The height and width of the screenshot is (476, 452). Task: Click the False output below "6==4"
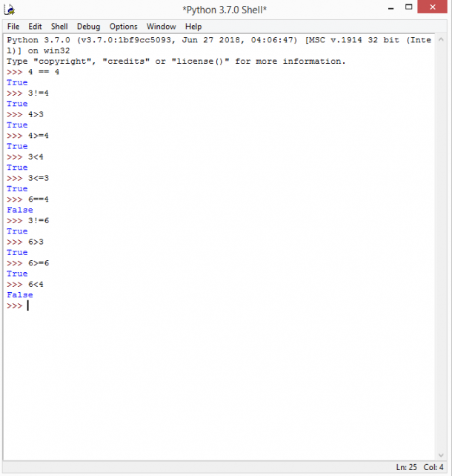click(x=19, y=210)
